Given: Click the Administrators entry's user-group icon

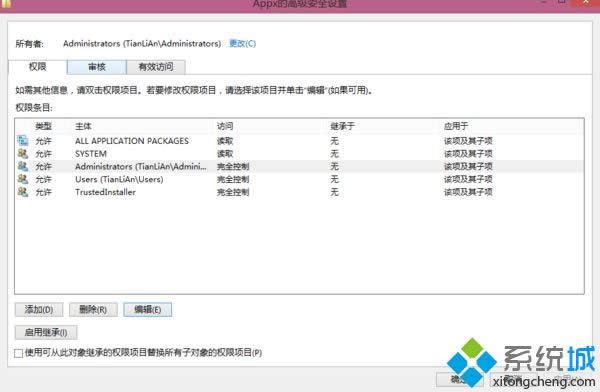Looking at the screenshot, I should (x=23, y=166).
